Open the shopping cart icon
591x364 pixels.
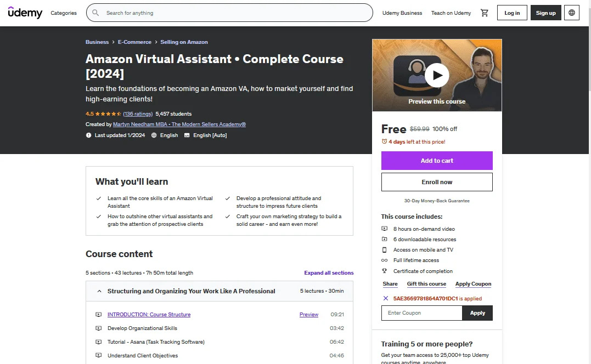pyautogui.click(x=485, y=13)
